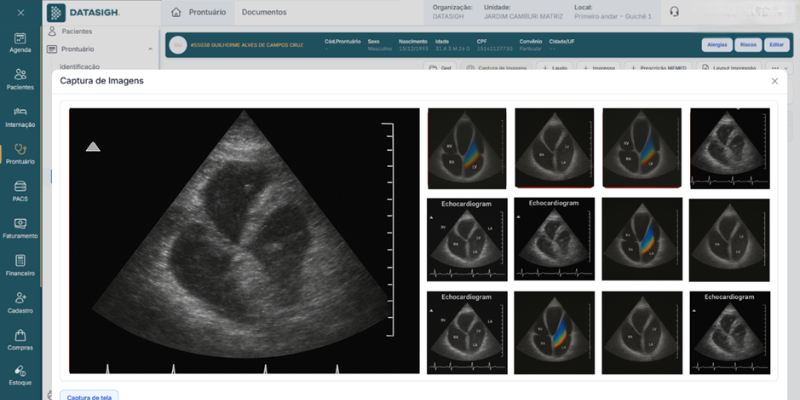Open the Riscos button
The height and width of the screenshot is (400, 800).
(x=748, y=45)
